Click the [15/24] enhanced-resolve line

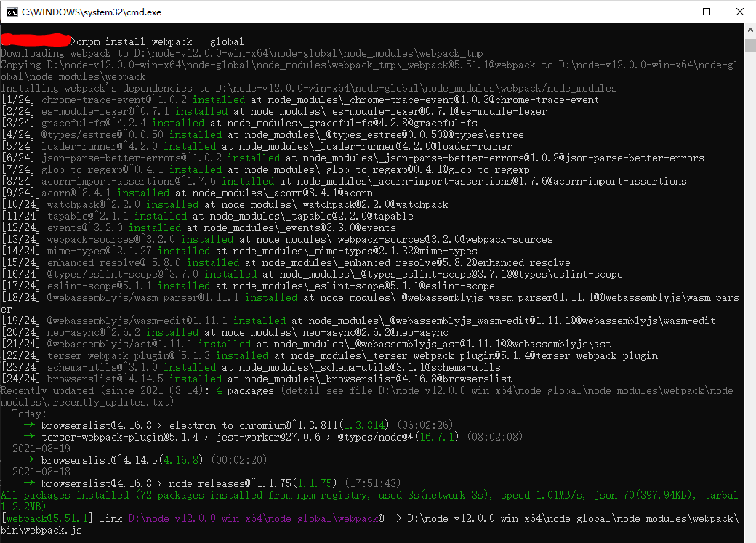click(286, 262)
